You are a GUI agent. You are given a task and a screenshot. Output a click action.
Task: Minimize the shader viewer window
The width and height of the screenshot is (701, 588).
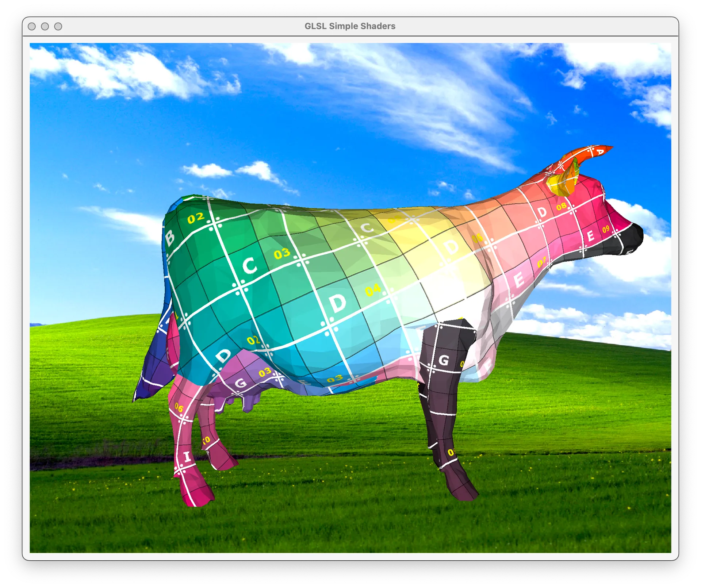(45, 26)
